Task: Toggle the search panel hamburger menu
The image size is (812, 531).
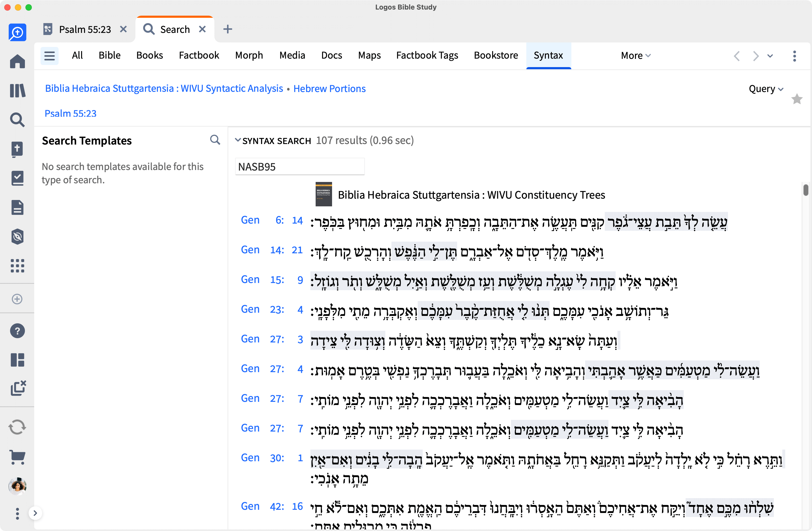Action: (x=50, y=56)
